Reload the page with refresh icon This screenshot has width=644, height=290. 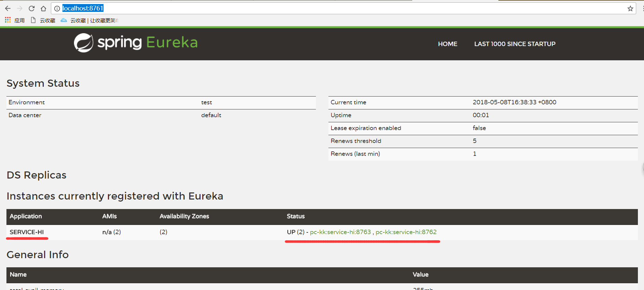[32, 8]
